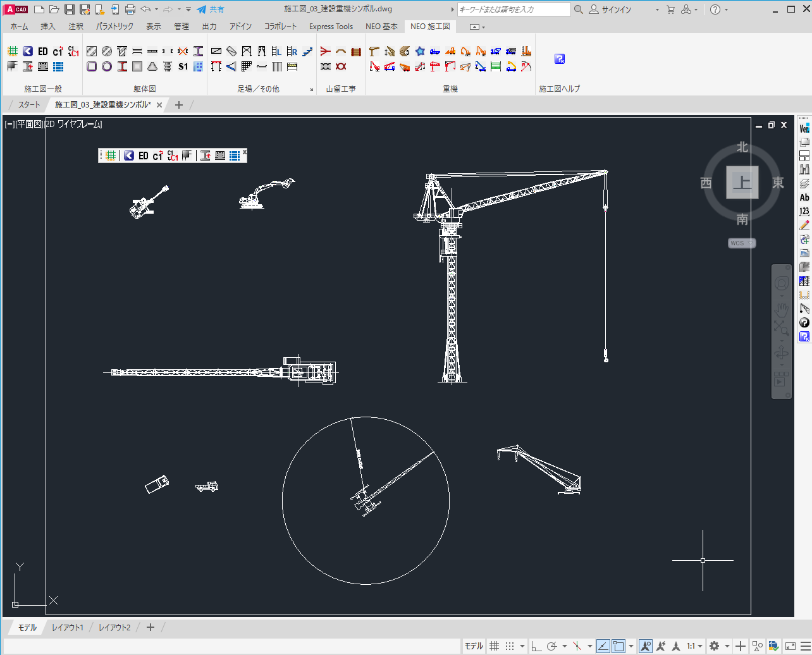Toggle grid display in status bar

point(495,646)
